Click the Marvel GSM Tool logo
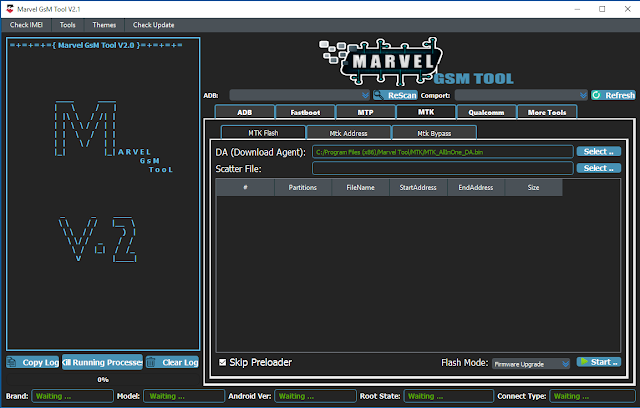Viewport: 640px width, 408px height. pyautogui.click(x=416, y=62)
